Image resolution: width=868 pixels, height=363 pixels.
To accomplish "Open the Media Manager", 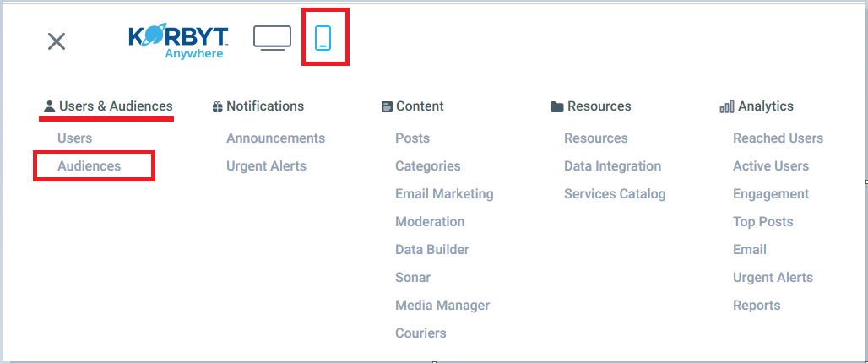I will tap(442, 306).
